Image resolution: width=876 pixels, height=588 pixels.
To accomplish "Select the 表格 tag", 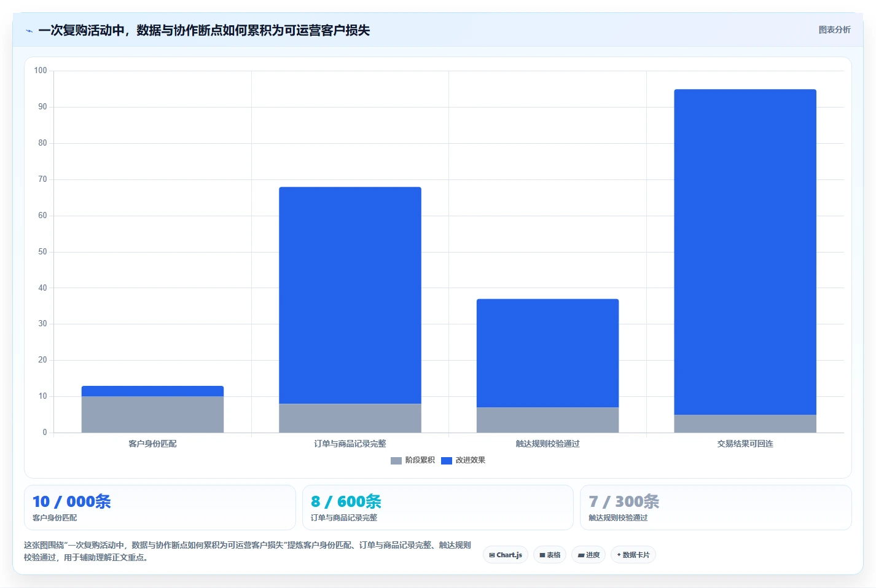I will 550,555.
